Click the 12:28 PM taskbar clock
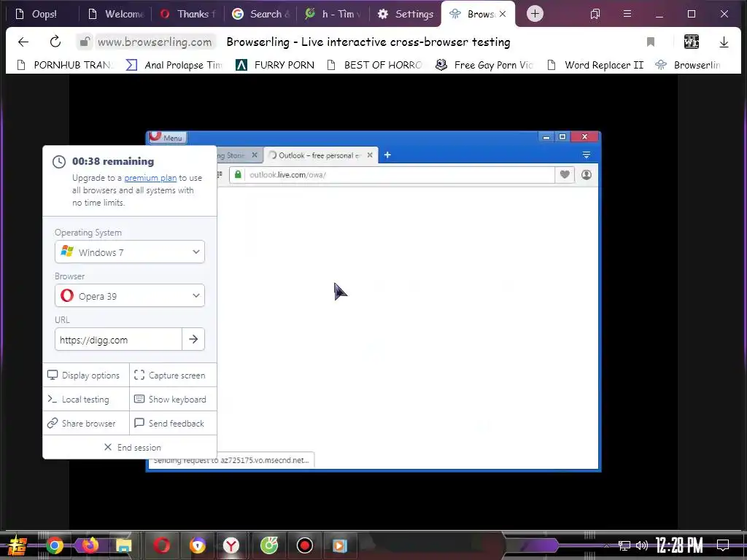 click(679, 545)
